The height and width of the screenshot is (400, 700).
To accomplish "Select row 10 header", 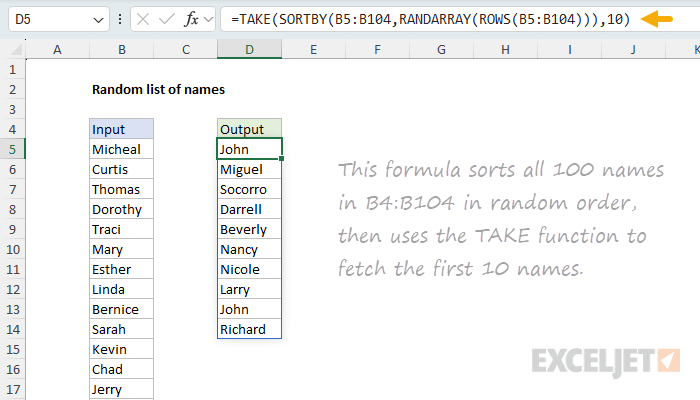I will (12, 249).
